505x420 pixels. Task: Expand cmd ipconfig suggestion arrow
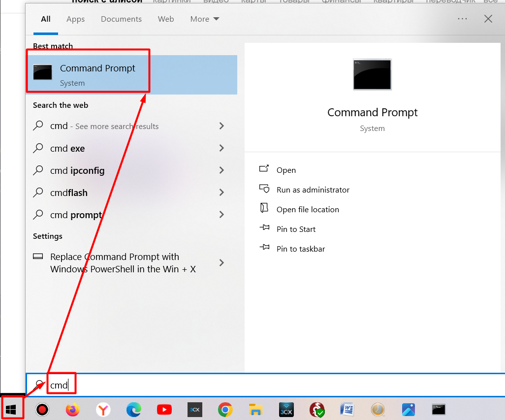tap(221, 170)
